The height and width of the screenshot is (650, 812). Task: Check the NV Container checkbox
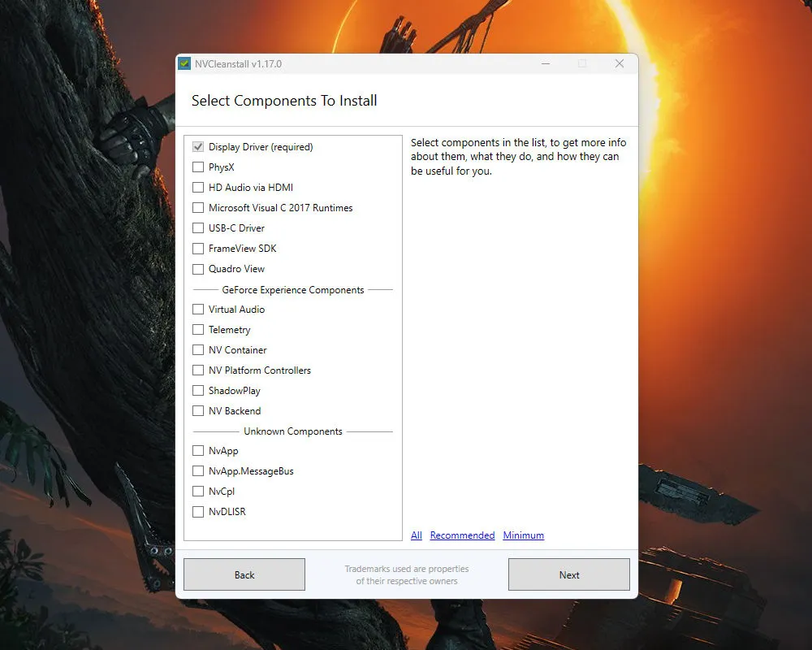pyautogui.click(x=198, y=350)
